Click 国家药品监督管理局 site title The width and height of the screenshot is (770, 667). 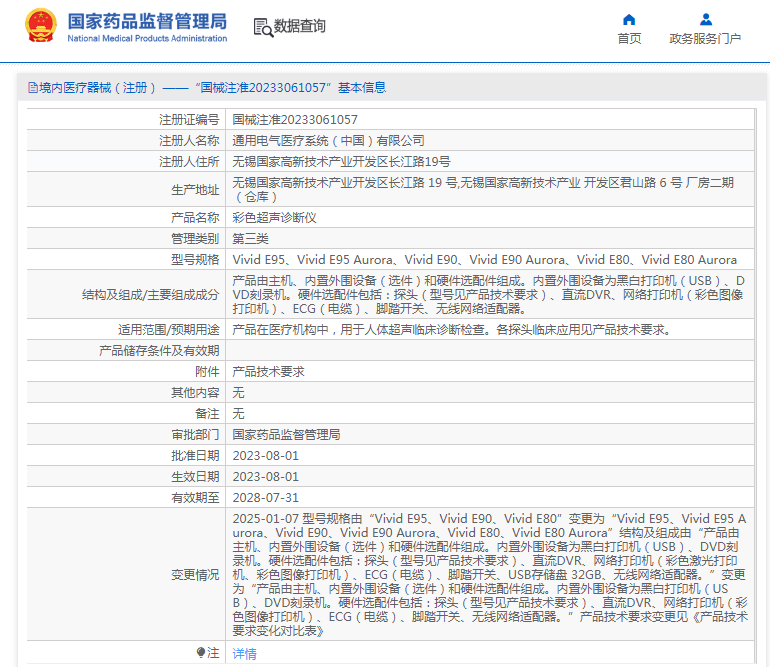(x=147, y=21)
